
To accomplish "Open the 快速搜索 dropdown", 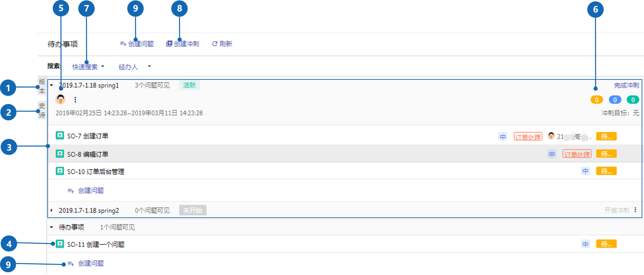I will (x=88, y=67).
